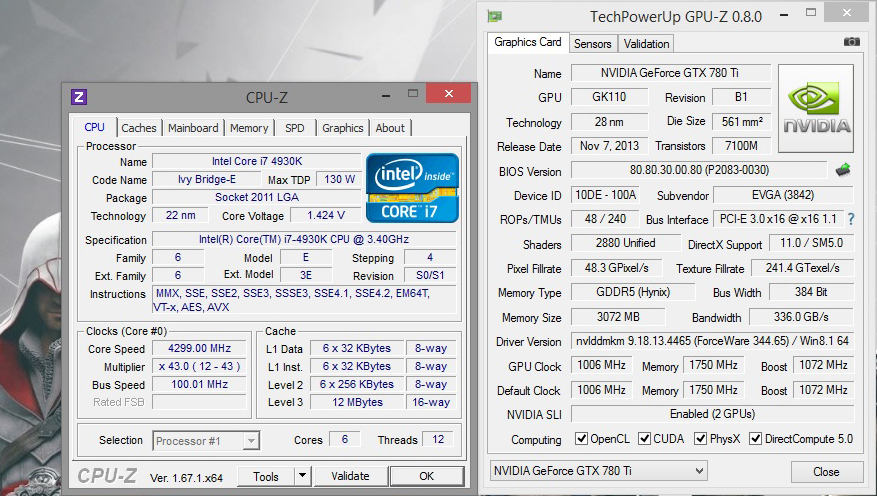This screenshot has height=496, width=877.
Task: Click the Core Voltage value 1.424 V
Action: coord(326,215)
